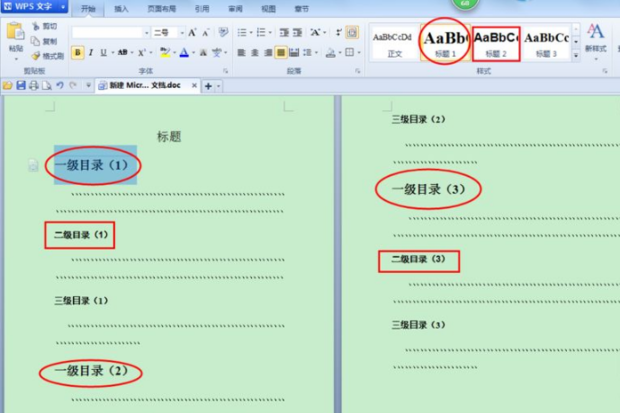Open print preview page icon
This screenshot has height=413, width=620.
[x=47, y=85]
